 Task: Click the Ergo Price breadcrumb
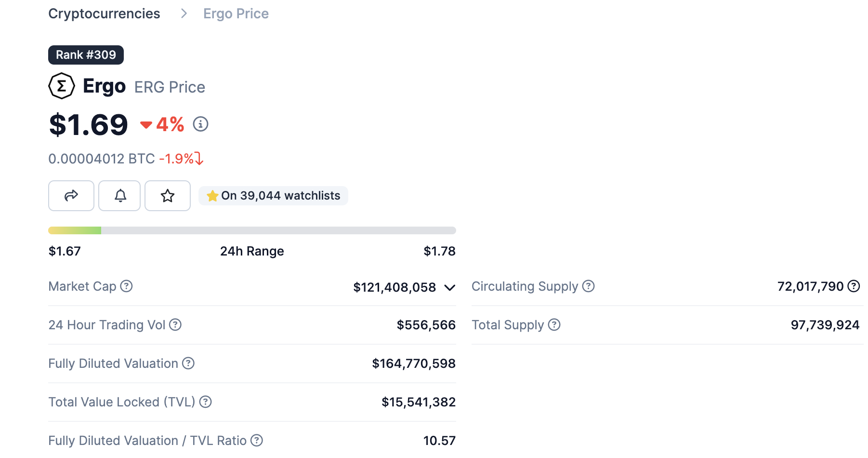(236, 13)
